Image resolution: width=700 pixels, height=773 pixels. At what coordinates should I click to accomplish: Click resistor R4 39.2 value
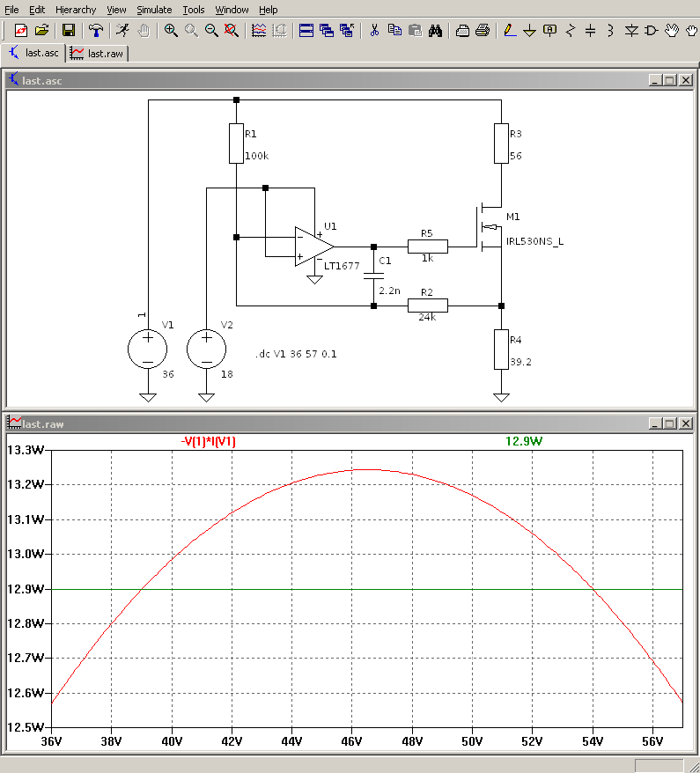[520, 361]
